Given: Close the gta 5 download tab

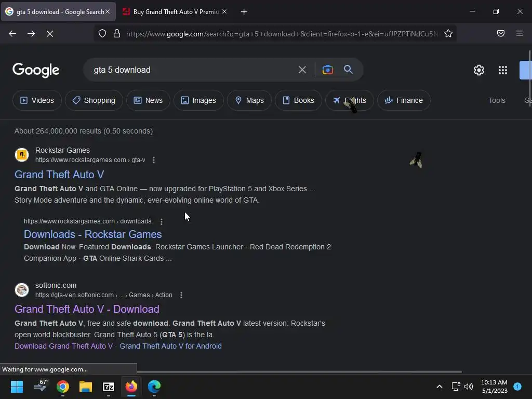Looking at the screenshot, I should 108,11.
